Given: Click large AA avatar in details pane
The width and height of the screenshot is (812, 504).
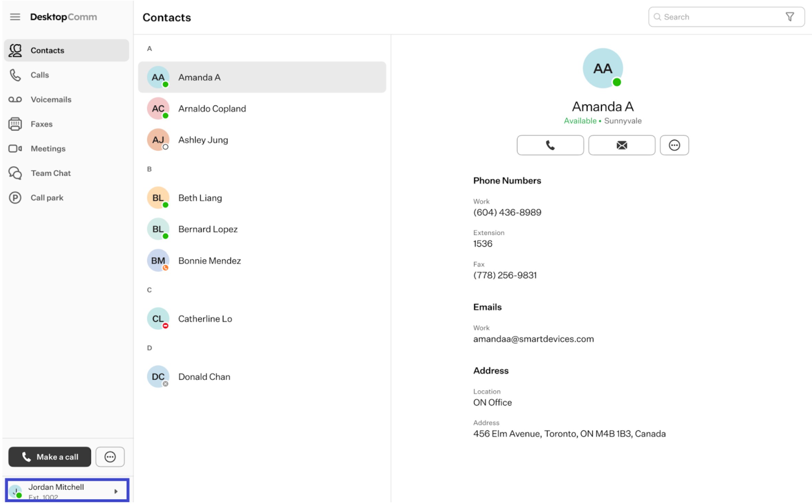Looking at the screenshot, I should (x=603, y=68).
